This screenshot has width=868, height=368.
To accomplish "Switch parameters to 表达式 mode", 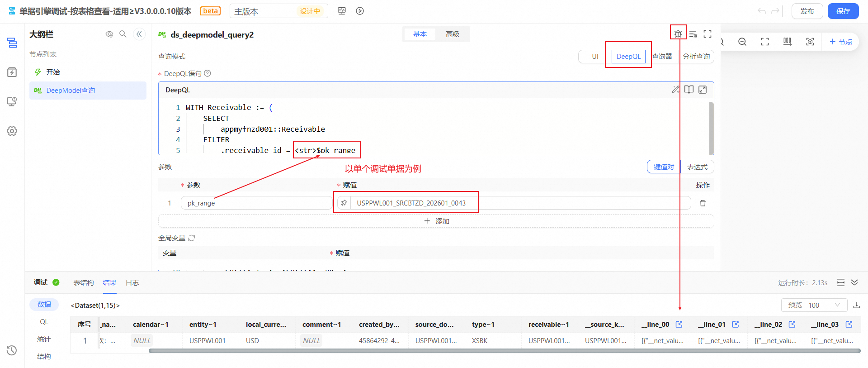I will click(x=697, y=167).
